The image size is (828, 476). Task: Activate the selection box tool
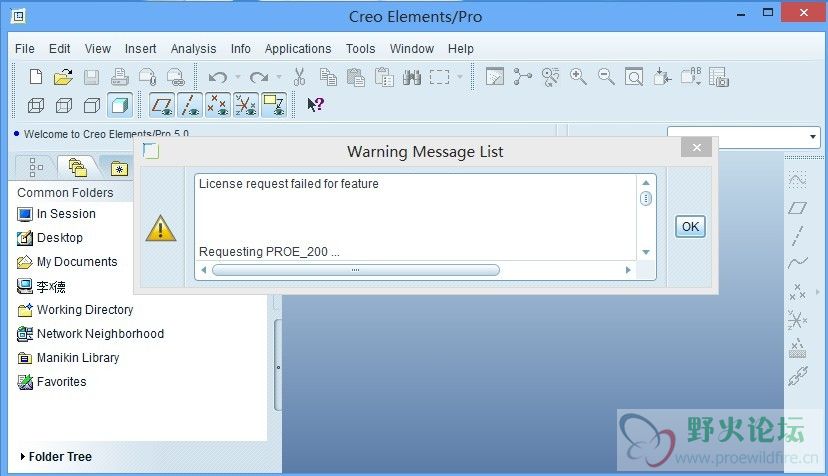pyautogui.click(x=439, y=77)
